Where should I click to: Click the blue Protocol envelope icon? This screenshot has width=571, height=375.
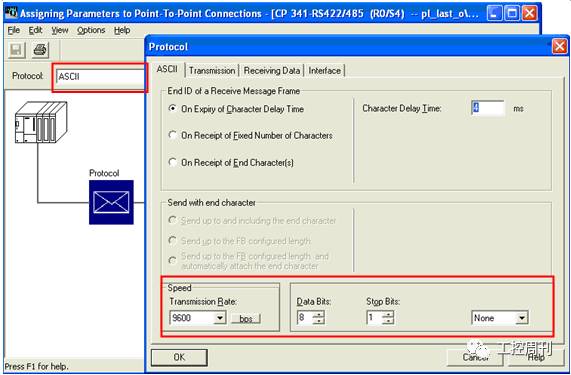coord(111,202)
